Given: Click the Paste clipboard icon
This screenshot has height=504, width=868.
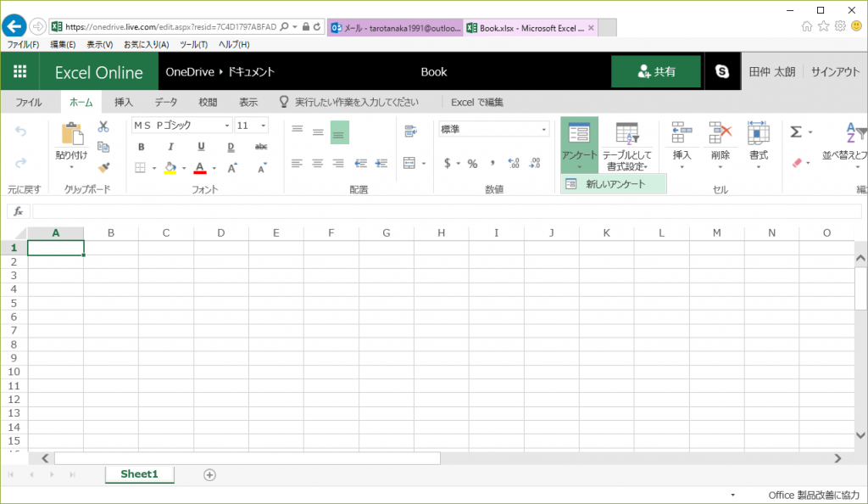Looking at the screenshot, I should 71,133.
